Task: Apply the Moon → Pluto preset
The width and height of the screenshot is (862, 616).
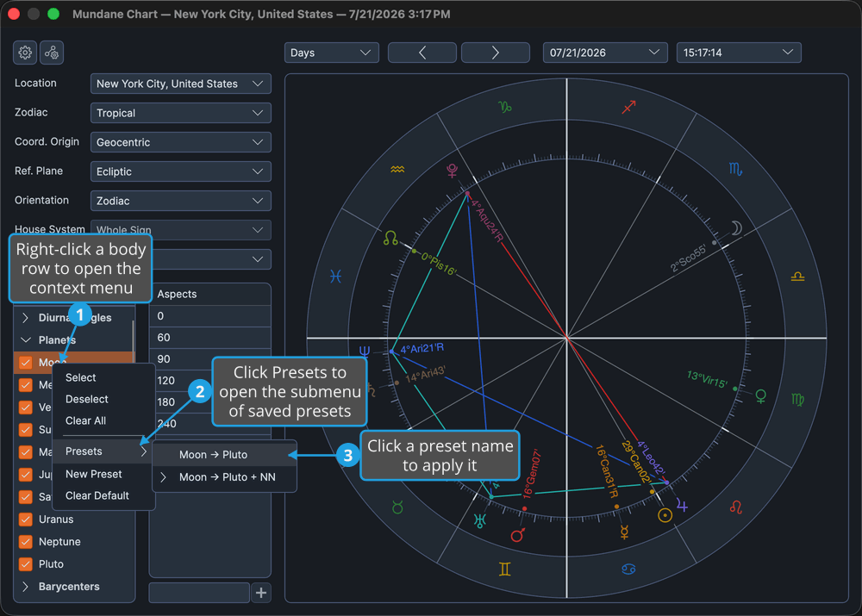Action: (x=224, y=454)
